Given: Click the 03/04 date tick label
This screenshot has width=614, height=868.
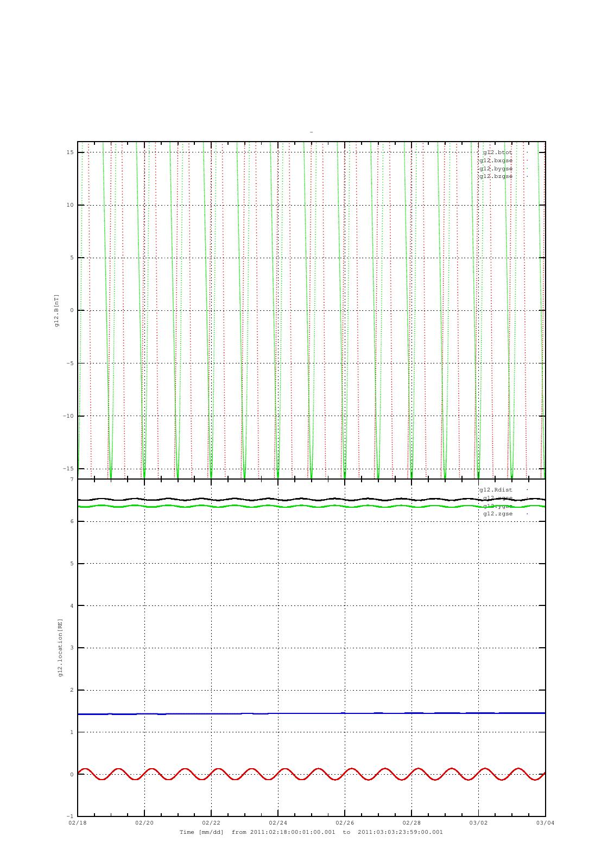Looking at the screenshot, I should pos(545,822).
